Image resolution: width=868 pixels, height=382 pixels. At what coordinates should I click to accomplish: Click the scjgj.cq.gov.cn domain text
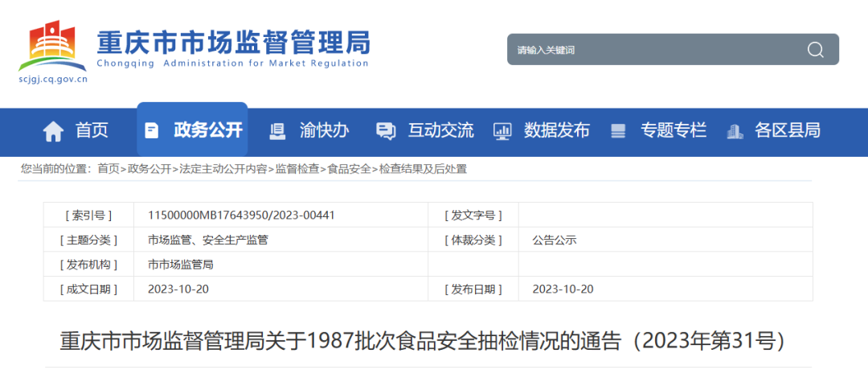[52, 79]
